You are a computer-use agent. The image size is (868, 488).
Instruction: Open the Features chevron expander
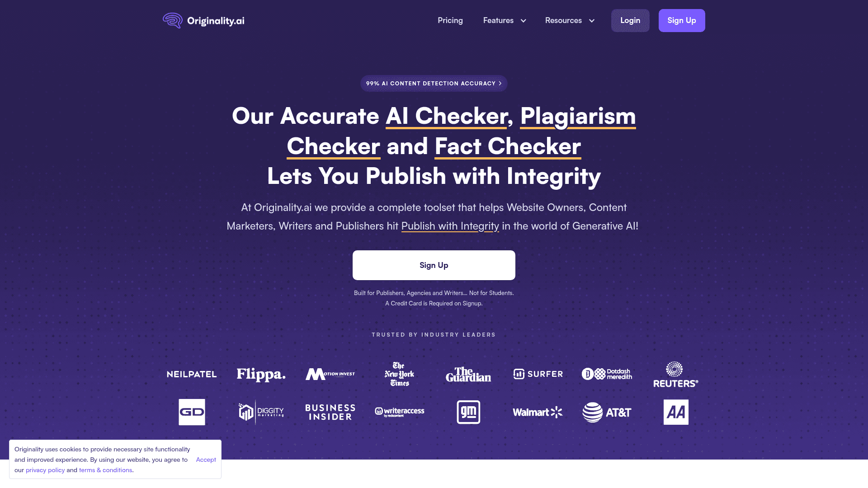tap(524, 20)
